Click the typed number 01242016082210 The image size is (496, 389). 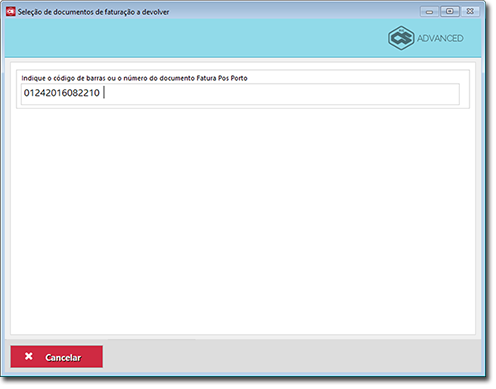62,93
